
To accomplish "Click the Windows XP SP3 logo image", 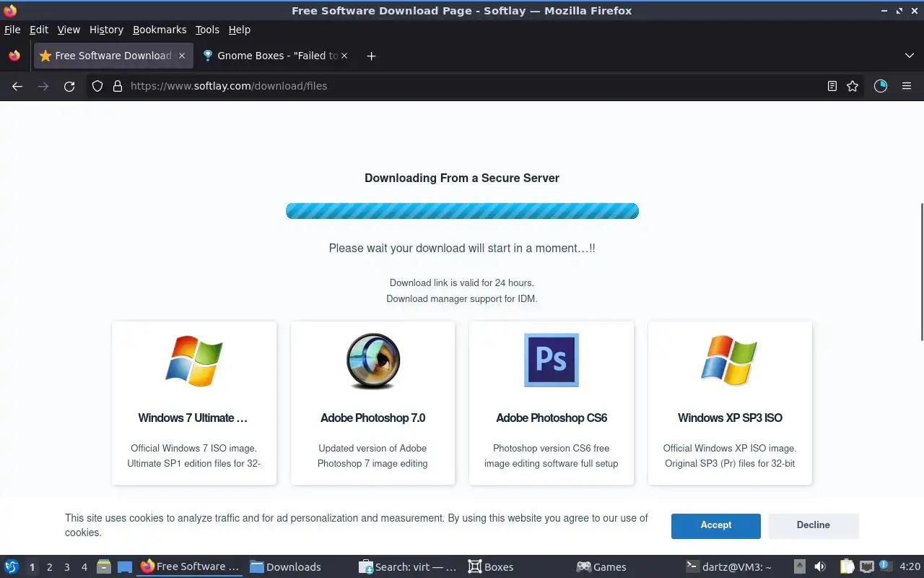I will pos(730,361).
